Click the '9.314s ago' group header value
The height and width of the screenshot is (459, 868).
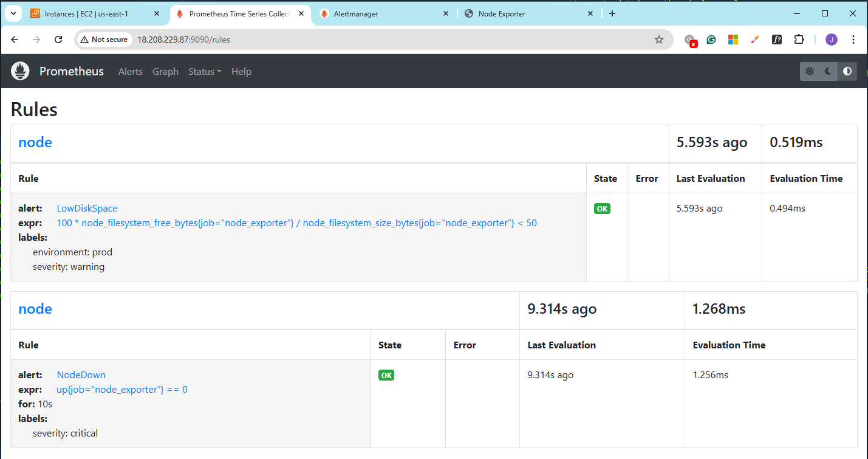[x=562, y=309]
